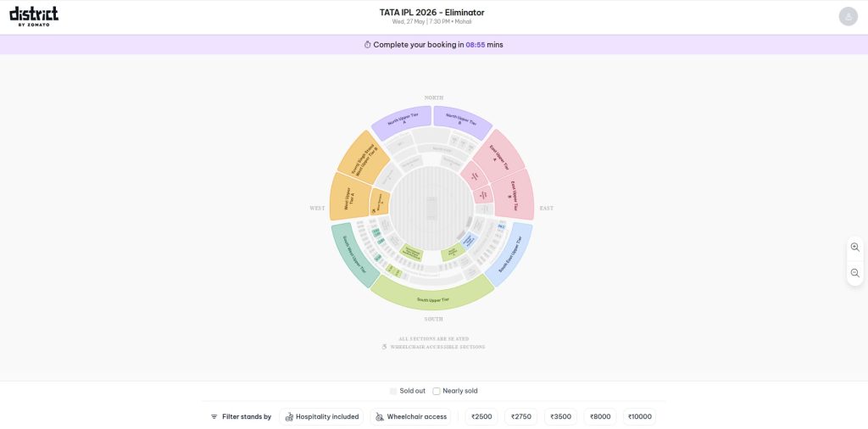Click the Wed, 27 May 7:30 PM Mohali subtitle
Image resolution: width=868 pixels, height=429 pixels.
pos(431,22)
